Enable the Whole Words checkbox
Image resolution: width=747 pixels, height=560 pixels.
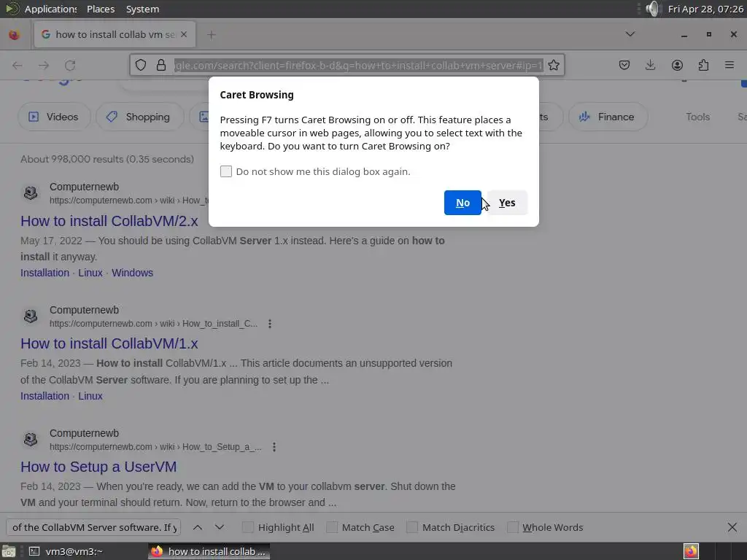coord(513,527)
